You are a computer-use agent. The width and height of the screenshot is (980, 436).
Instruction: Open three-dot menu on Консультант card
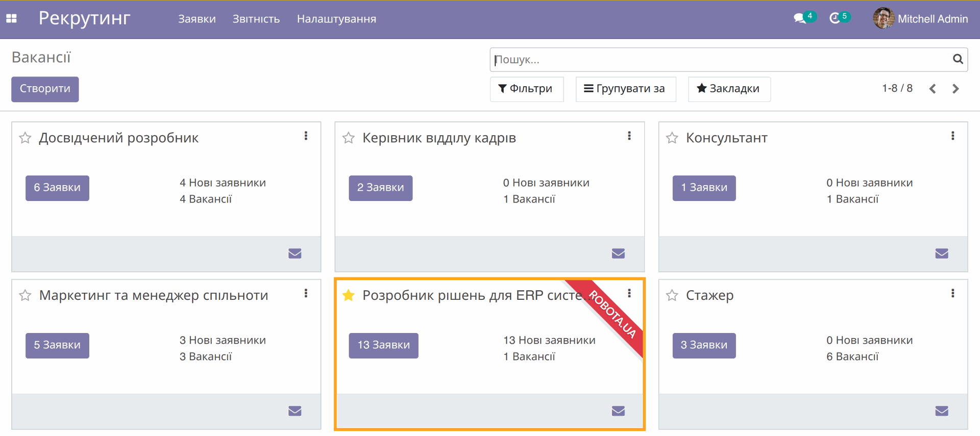click(952, 136)
